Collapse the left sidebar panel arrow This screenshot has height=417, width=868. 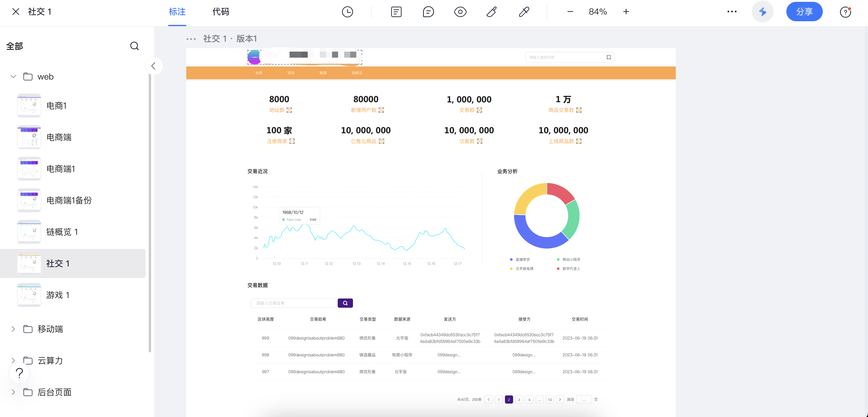(x=154, y=66)
